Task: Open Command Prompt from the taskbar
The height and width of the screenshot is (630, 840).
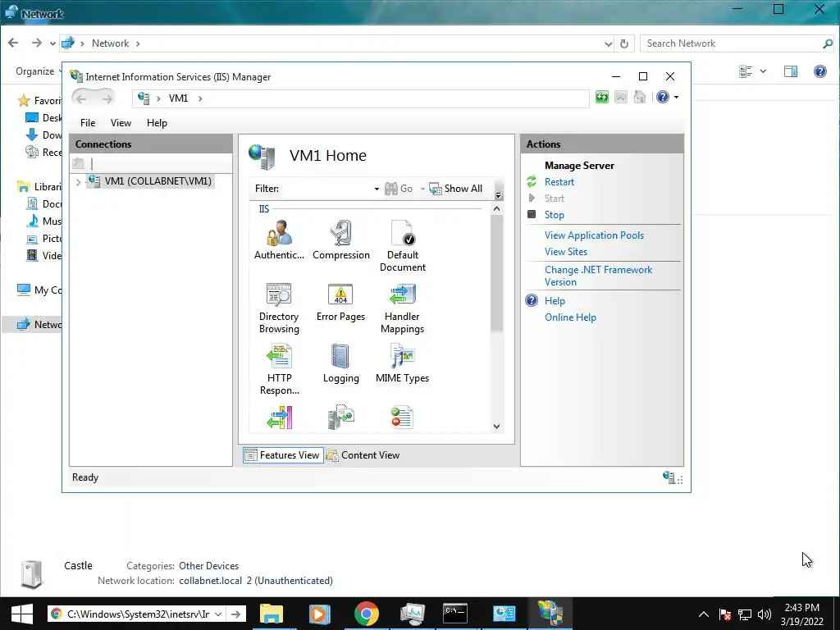Action: click(454, 614)
